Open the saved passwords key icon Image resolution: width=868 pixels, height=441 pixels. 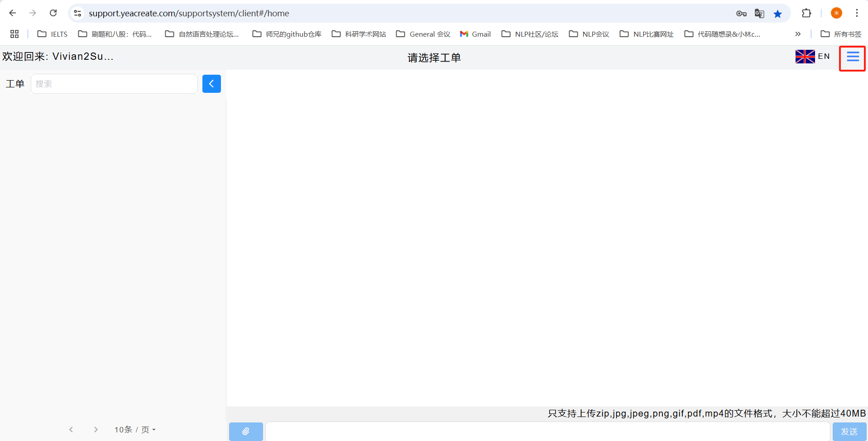click(741, 14)
